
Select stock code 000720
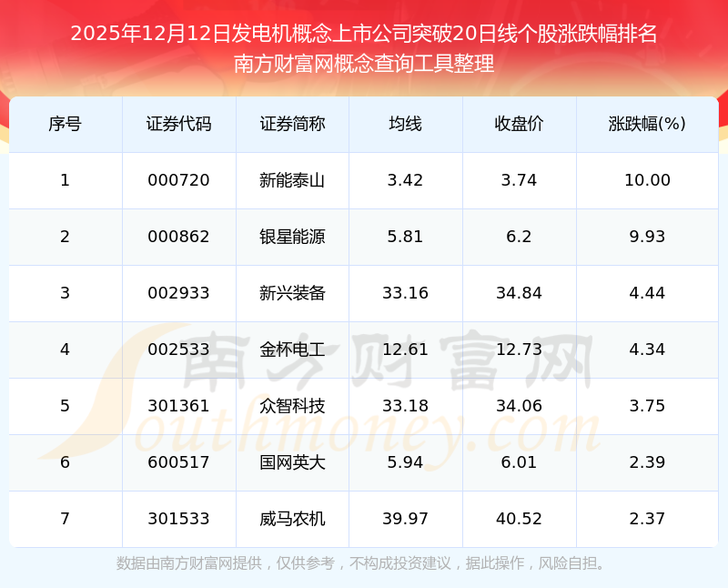tap(178, 180)
